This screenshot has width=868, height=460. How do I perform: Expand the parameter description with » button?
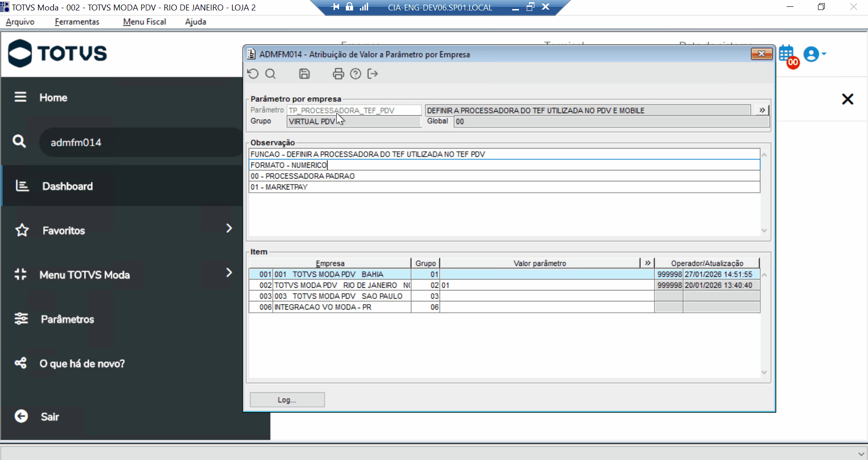point(762,110)
